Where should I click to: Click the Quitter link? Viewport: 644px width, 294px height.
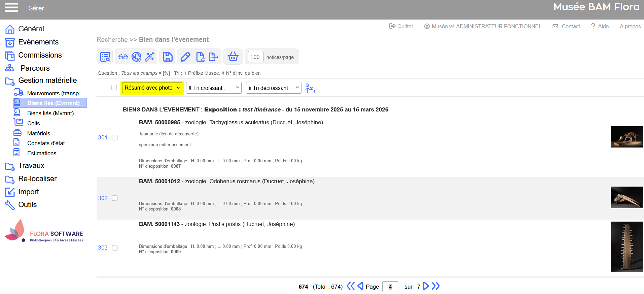click(401, 26)
